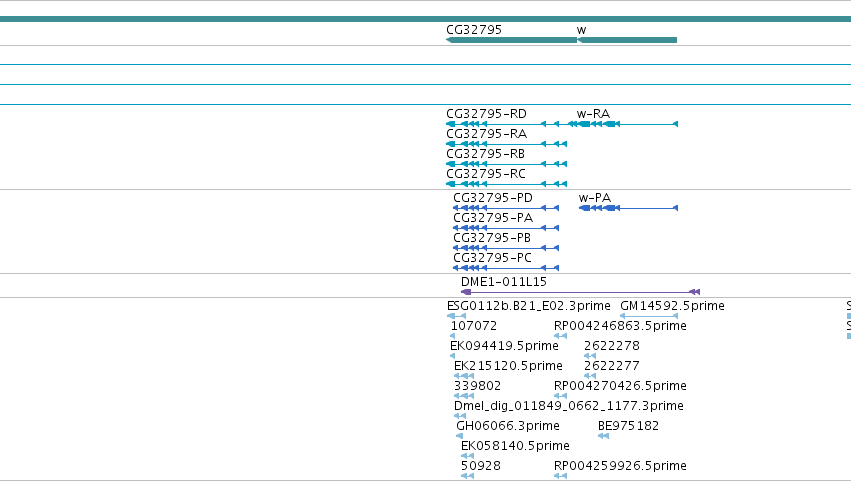Select the 2622278 arrow glyph
This screenshot has height=481, width=851.
(590, 357)
